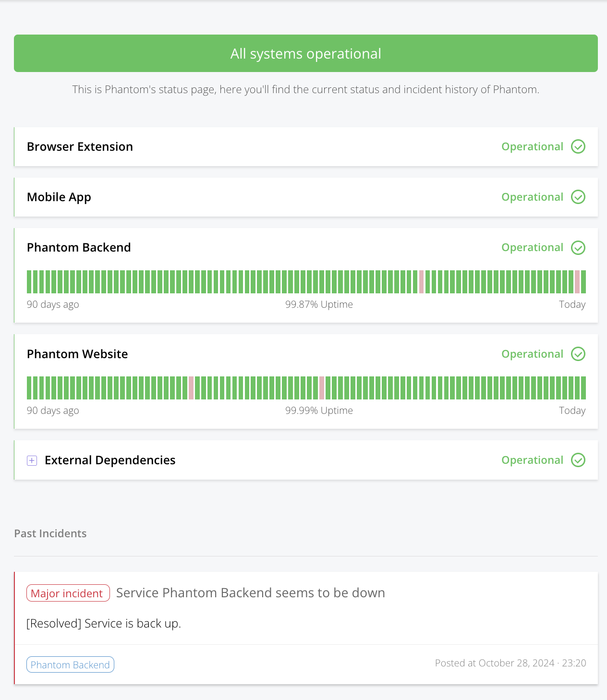The width and height of the screenshot is (607, 700).
Task: Click the Past Incidents heading
Action: [50, 533]
